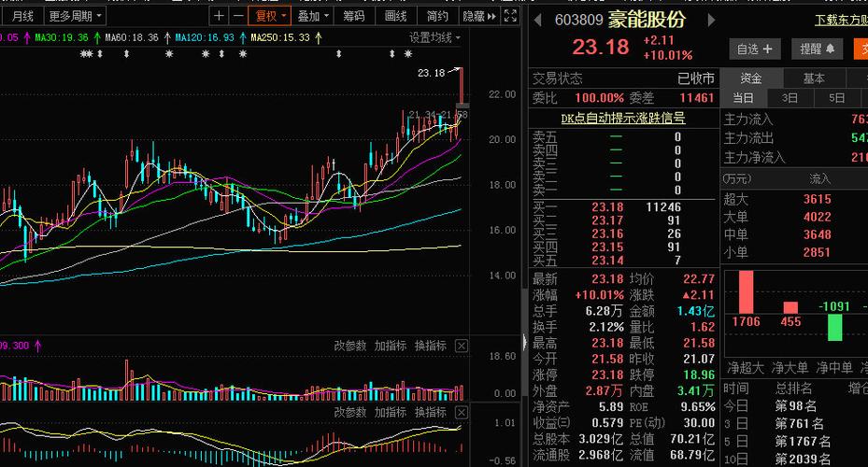Add stock via 自选 + button
The image size is (868, 467).
pyautogui.click(x=754, y=49)
